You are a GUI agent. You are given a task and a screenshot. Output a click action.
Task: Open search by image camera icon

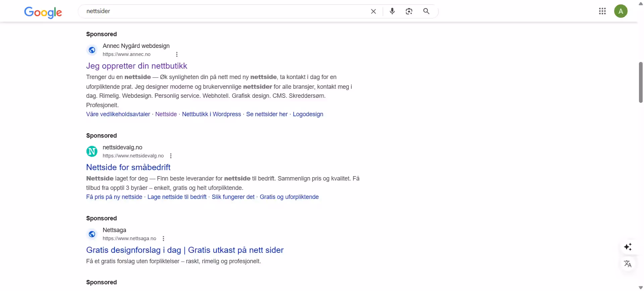409,11
